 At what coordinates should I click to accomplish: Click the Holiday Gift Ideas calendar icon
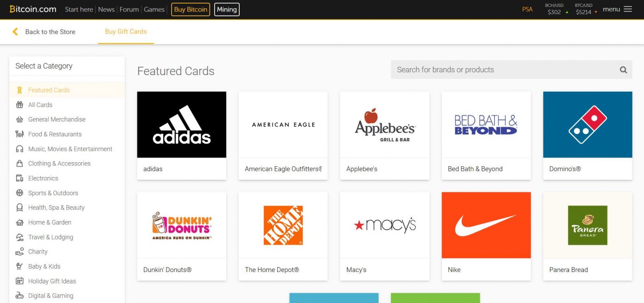[x=19, y=281]
